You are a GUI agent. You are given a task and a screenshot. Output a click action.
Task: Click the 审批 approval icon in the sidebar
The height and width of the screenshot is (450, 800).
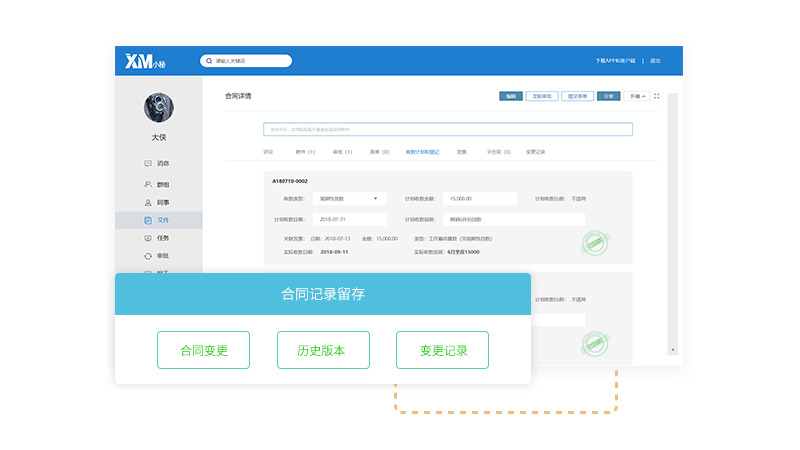point(148,256)
